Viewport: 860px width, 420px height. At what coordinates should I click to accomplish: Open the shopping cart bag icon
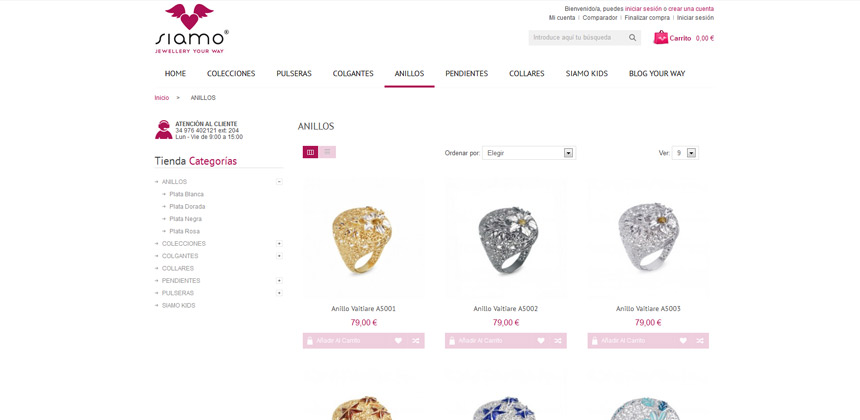coord(660,37)
